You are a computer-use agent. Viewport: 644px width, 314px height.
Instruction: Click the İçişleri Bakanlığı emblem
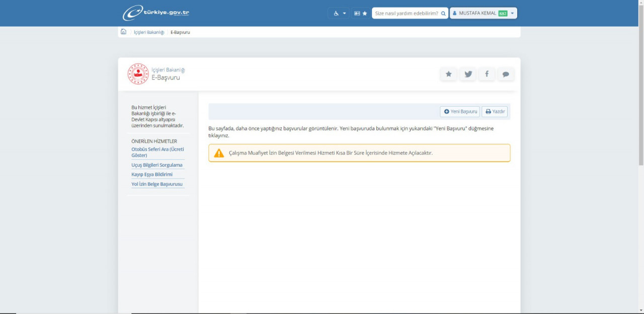pos(138,74)
